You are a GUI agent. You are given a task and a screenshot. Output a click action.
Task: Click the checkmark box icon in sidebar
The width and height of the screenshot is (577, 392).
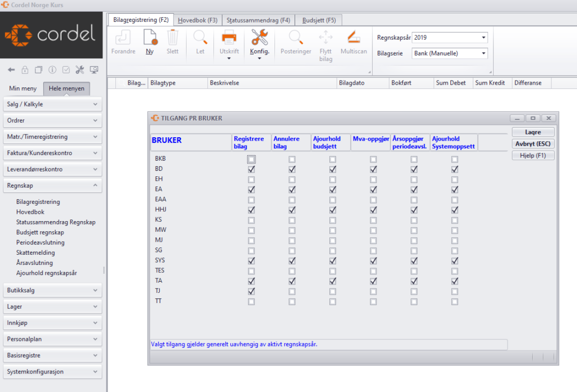tap(66, 69)
